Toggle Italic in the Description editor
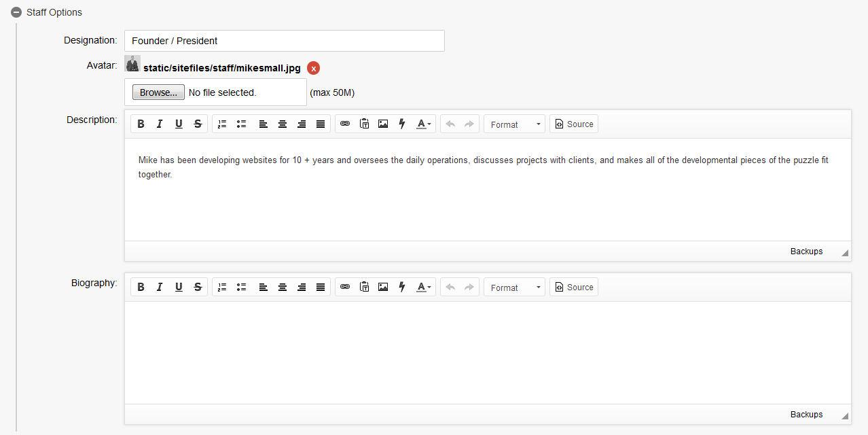Viewport: 868px width, 435px height. (x=160, y=124)
